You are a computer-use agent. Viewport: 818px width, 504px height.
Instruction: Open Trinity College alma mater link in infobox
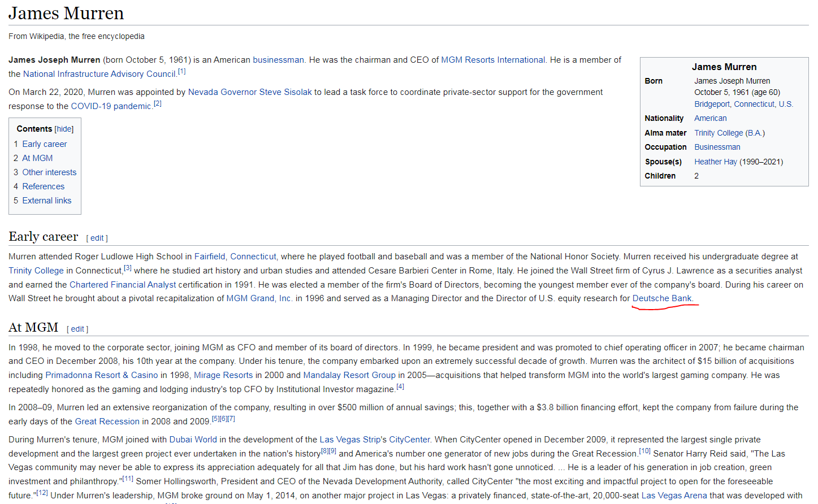(719, 133)
